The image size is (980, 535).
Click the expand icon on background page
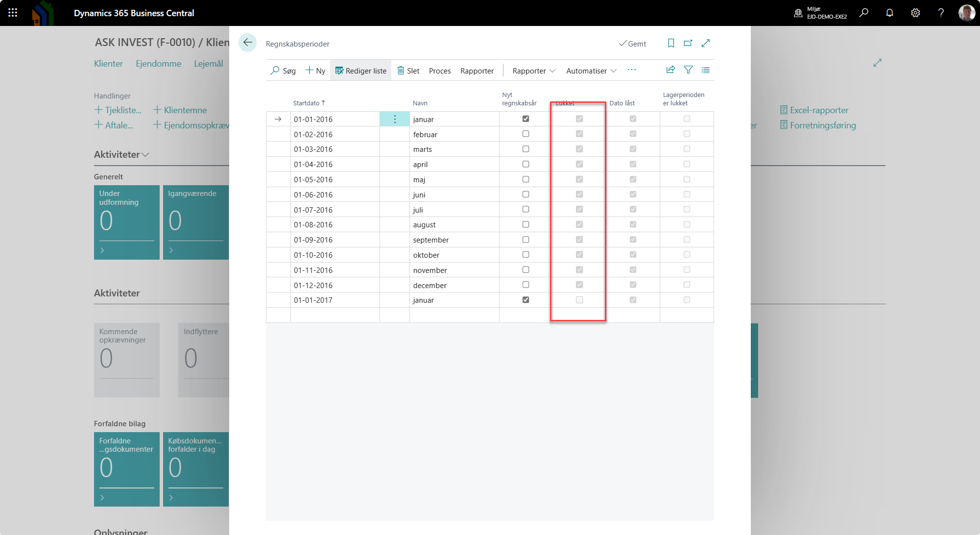click(877, 63)
